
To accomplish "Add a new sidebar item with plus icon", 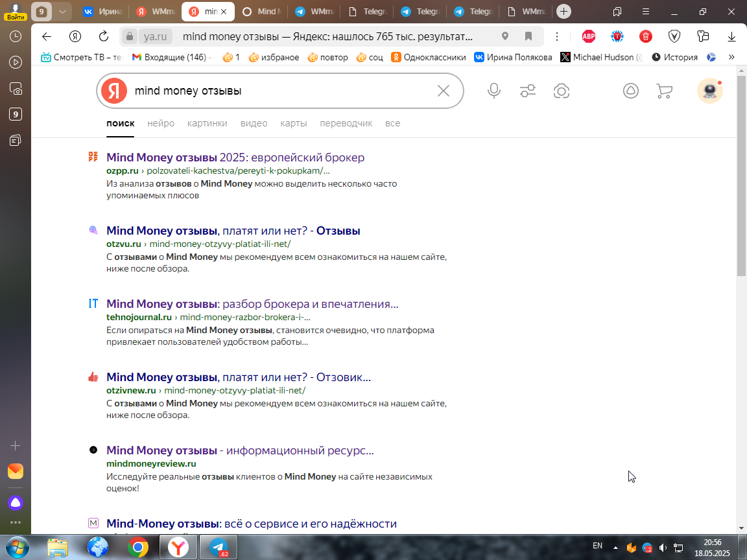I will tap(16, 446).
